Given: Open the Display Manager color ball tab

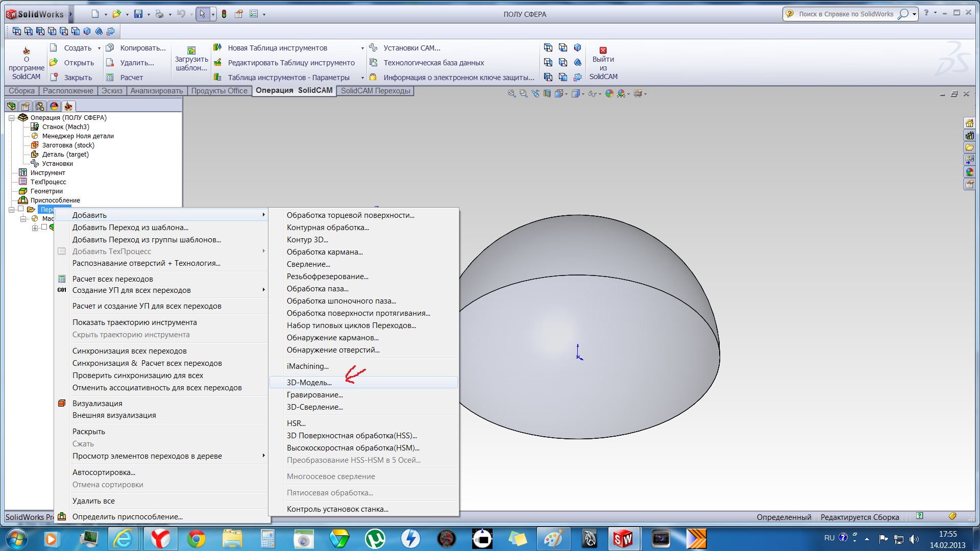Looking at the screenshot, I should point(54,106).
